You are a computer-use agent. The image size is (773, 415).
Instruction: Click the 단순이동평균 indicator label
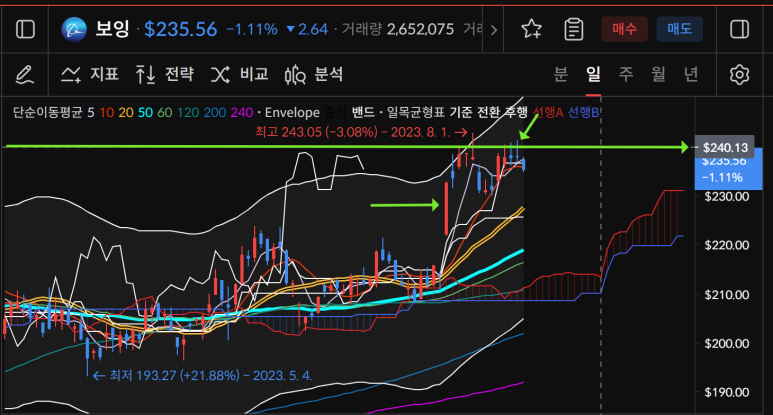pyautogui.click(x=47, y=112)
